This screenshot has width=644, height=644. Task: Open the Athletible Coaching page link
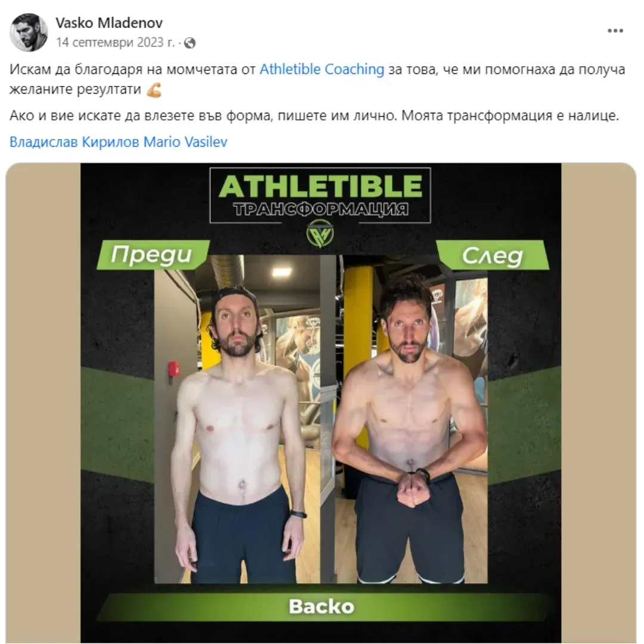tap(321, 69)
